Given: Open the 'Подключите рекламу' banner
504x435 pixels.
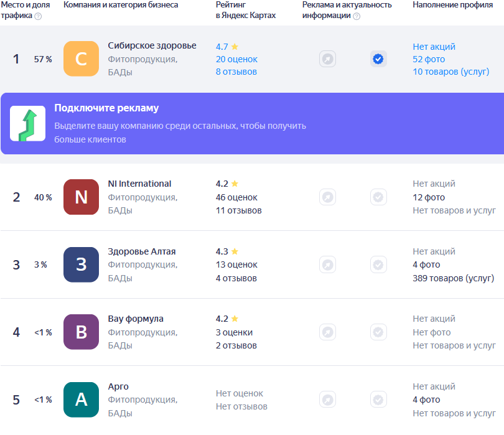Looking at the screenshot, I should tap(253, 123).
